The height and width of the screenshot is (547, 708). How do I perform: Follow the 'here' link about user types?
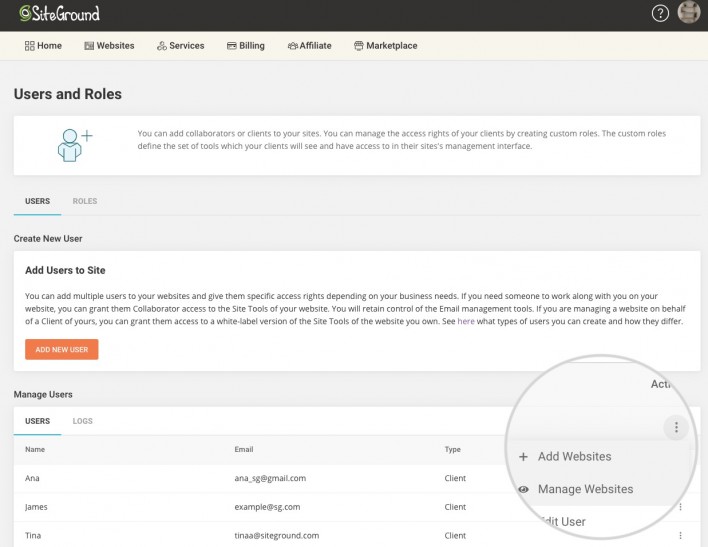click(466, 321)
